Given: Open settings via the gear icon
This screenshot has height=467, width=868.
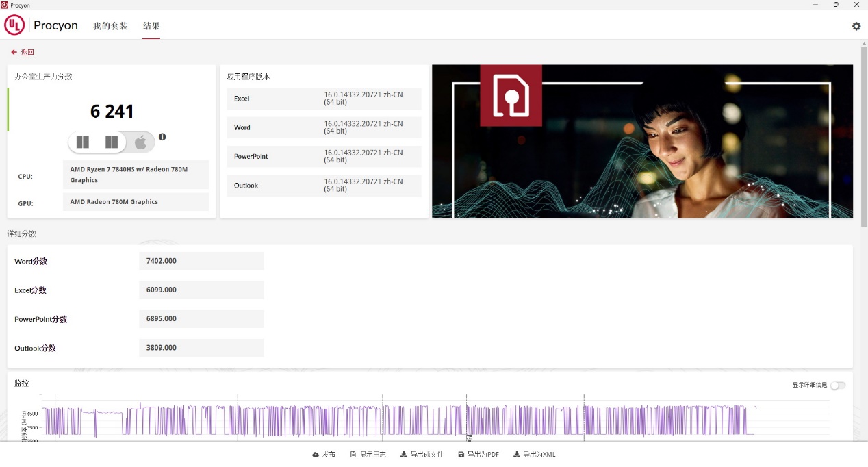Looking at the screenshot, I should point(856,26).
